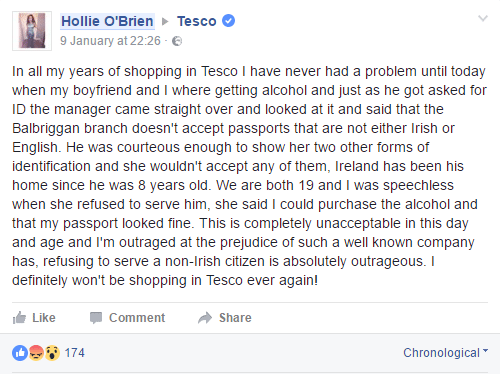Click the Share button label
The image size is (500, 374).
pyautogui.click(x=235, y=318)
